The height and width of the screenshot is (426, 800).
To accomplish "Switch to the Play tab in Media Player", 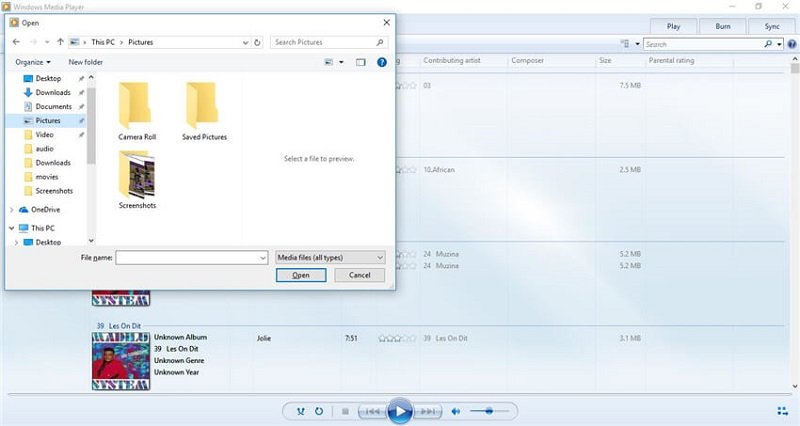I will [673, 27].
